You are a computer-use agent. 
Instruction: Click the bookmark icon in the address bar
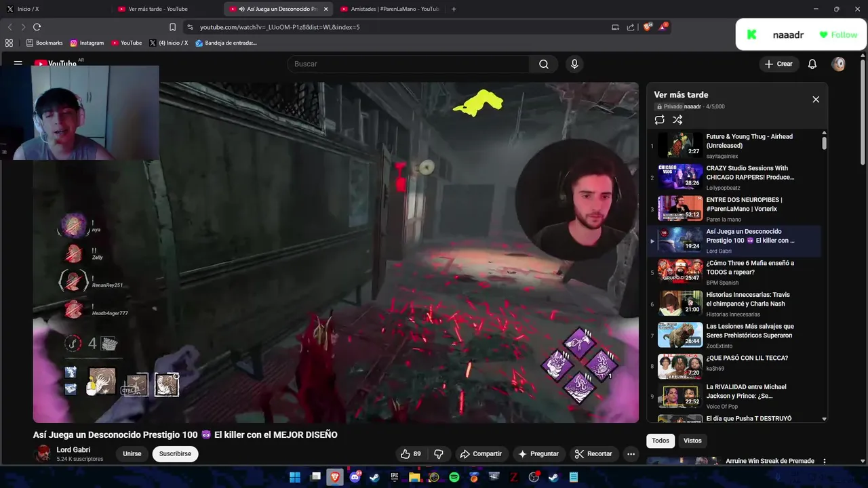click(x=172, y=27)
